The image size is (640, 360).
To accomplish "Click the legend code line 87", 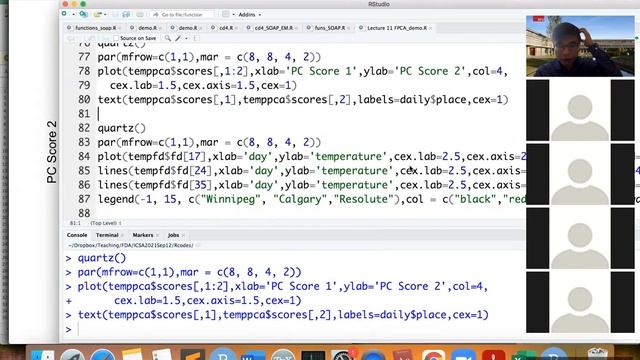I will 312,199.
